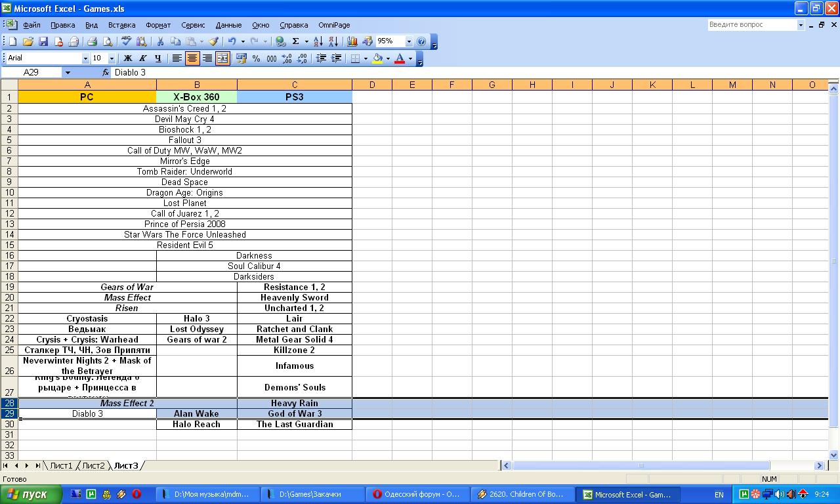Screen dimensions: 840x504
Task: Toggle italic (К) formatting
Action: click(142, 58)
